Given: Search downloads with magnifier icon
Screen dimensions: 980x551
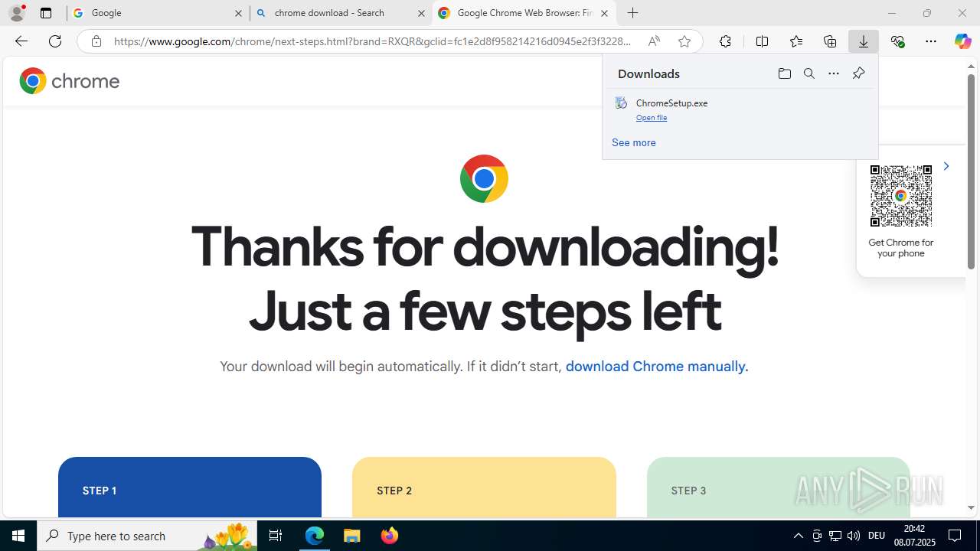Looking at the screenshot, I should tap(808, 73).
